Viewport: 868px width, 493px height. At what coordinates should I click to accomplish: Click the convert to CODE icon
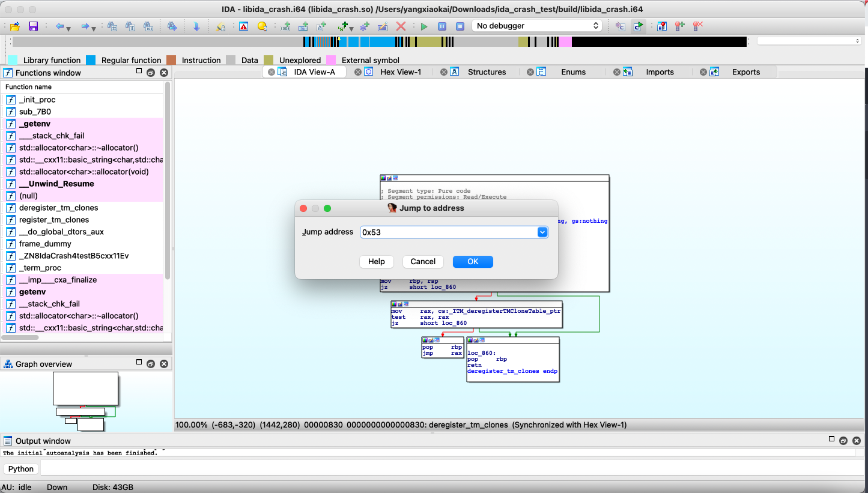click(x=285, y=26)
